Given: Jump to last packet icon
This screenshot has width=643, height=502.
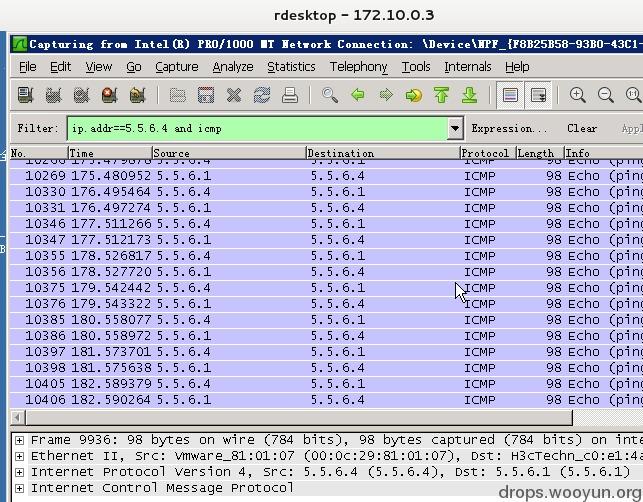Looking at the screenshot, I should pyautogui.click(x=469, y=95).
